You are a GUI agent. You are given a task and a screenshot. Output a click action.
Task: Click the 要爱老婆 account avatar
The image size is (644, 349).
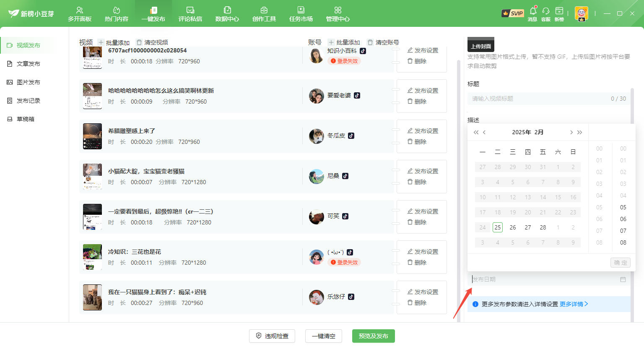[x=317, y=96]
